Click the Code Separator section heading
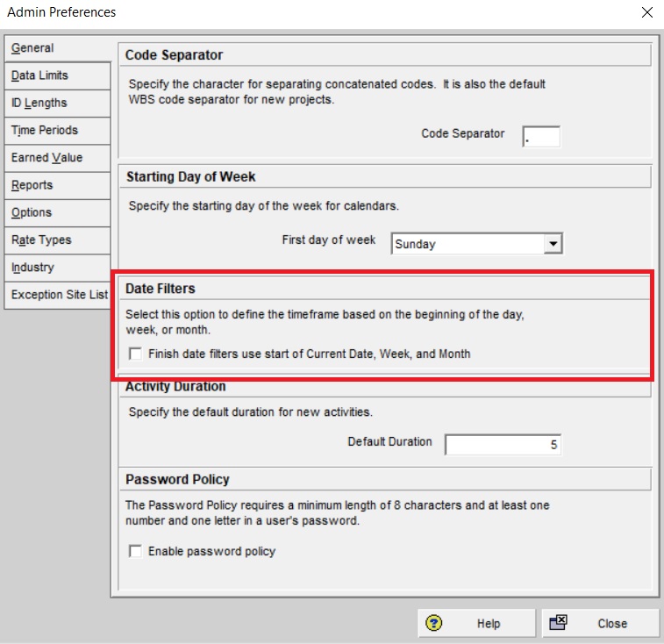 tap(174, 55)
